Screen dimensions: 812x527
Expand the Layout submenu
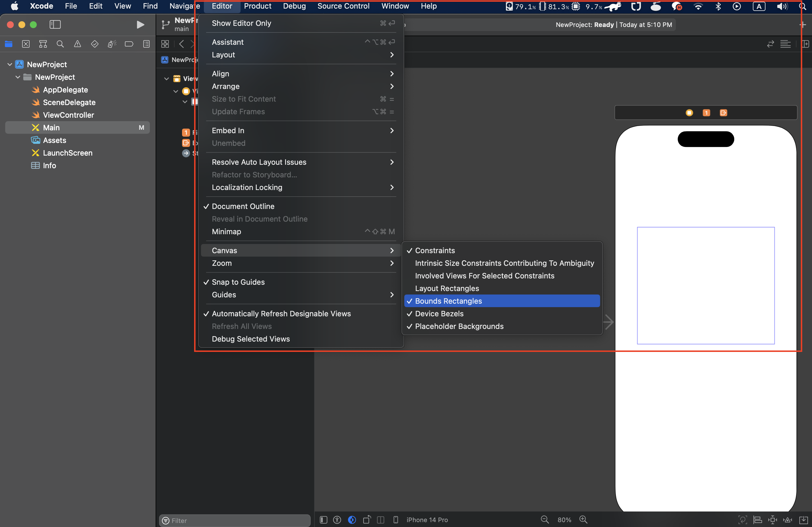point(301,55)
